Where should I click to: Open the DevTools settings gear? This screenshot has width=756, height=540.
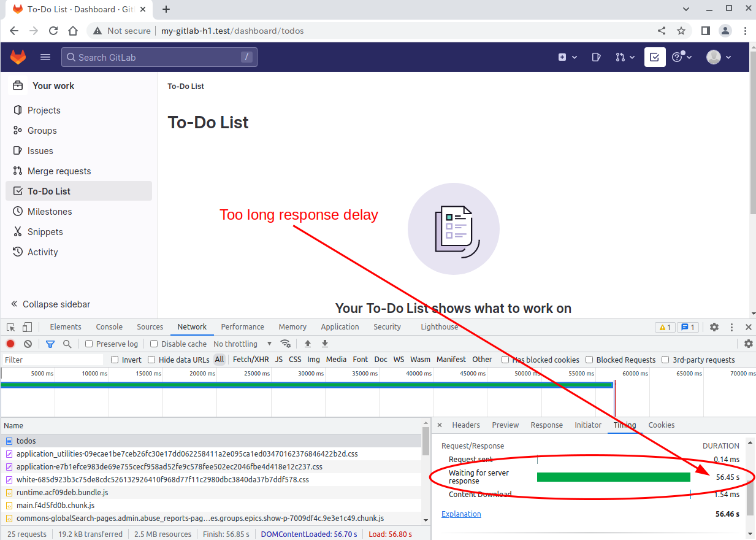click(x=714, y=327)
